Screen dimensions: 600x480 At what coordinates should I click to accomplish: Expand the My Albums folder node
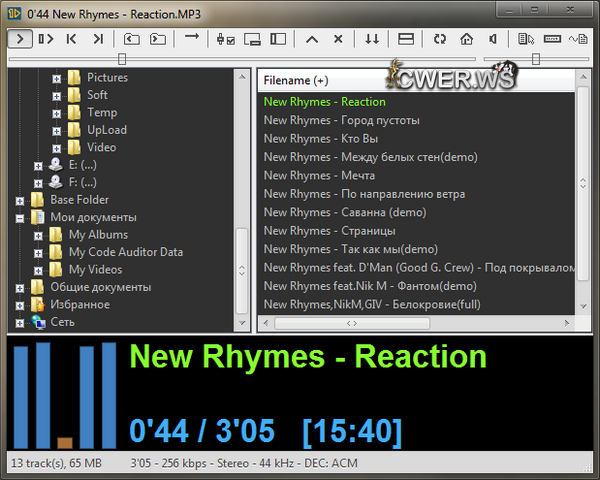pos(39,235)
